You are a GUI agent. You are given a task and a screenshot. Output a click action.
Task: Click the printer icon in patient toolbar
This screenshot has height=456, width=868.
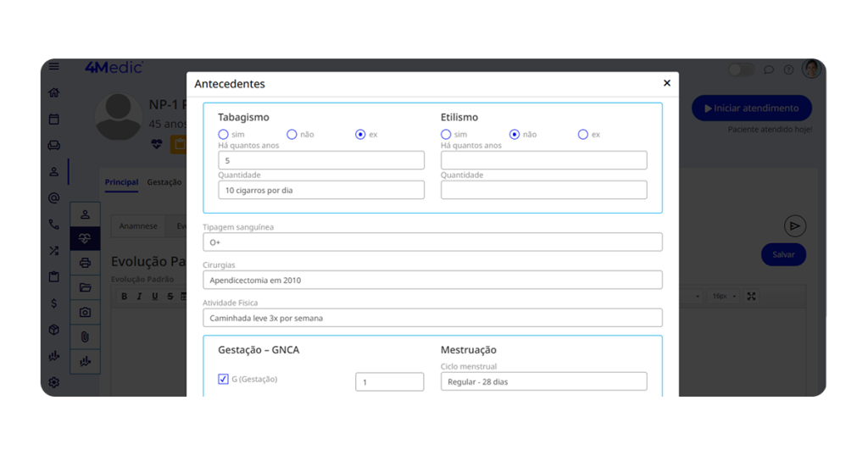[x=85, y=263]
